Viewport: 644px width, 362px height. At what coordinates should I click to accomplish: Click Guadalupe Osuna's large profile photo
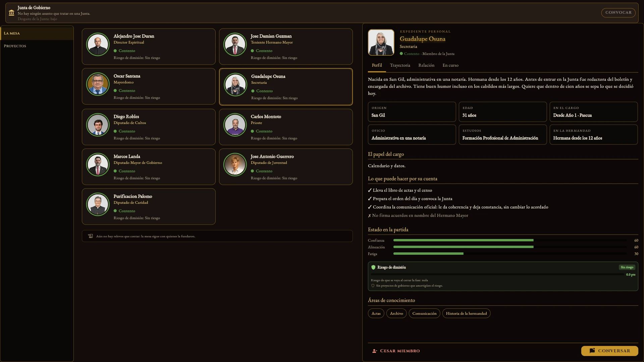[381, 42]
